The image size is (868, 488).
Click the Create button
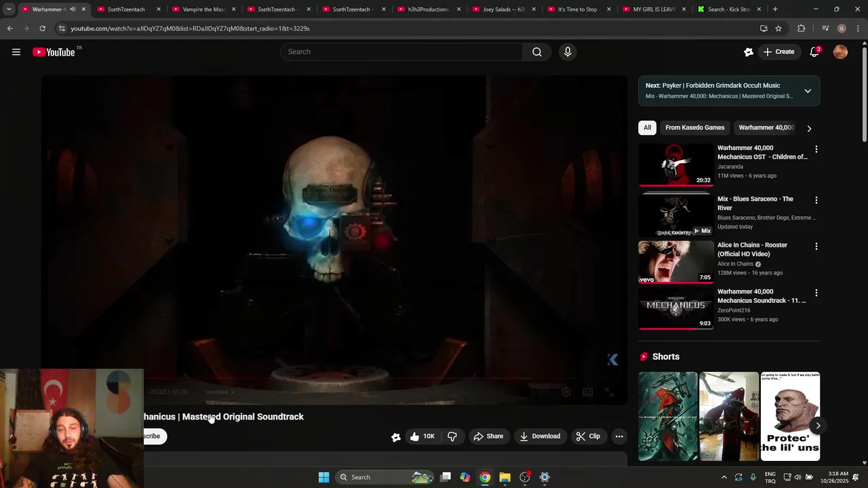tap(778, 52)
